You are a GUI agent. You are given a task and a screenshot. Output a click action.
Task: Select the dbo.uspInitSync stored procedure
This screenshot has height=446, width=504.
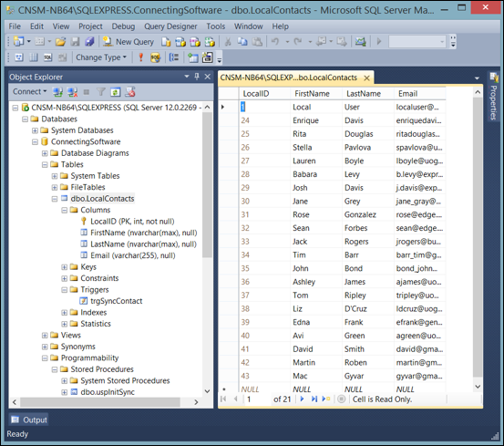[x=108, y=392]
